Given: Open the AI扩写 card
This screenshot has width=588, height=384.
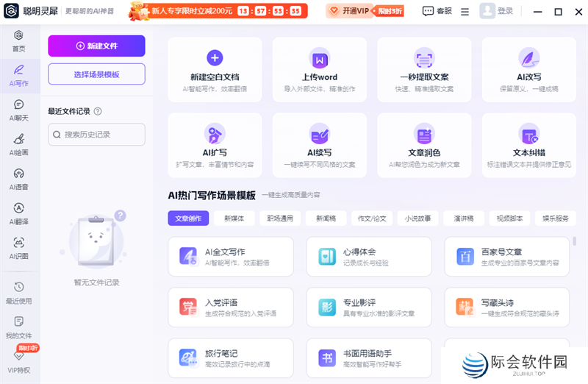Looking at the screenshot, I should (215, 145).
